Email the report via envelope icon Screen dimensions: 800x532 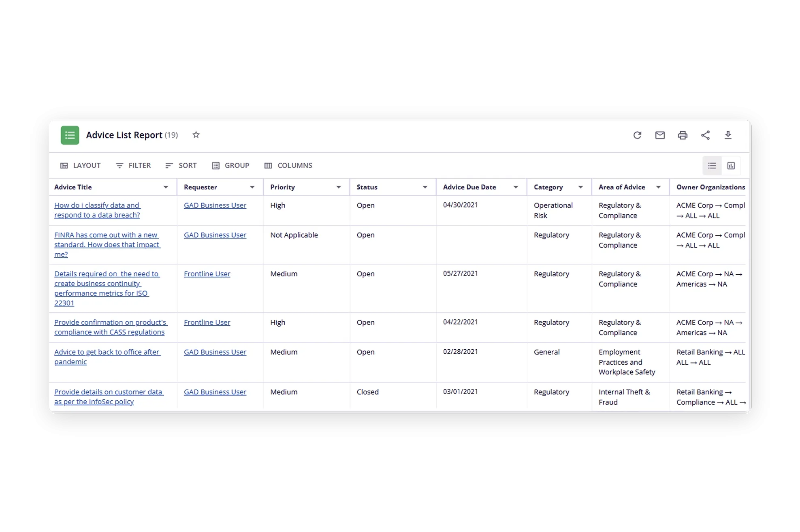pos(660,135)
